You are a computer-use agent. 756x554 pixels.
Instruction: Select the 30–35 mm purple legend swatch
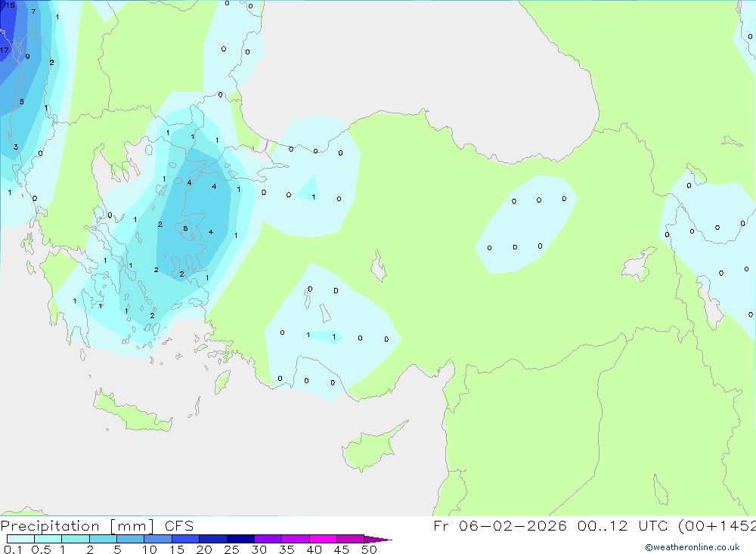(268, 539)
